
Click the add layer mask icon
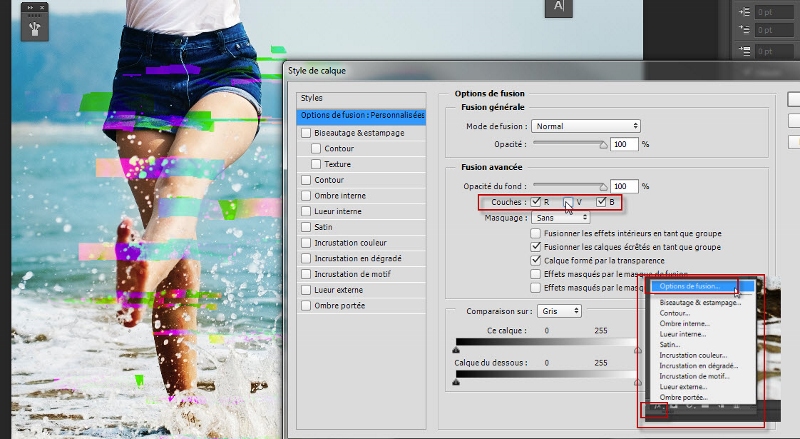673,408
